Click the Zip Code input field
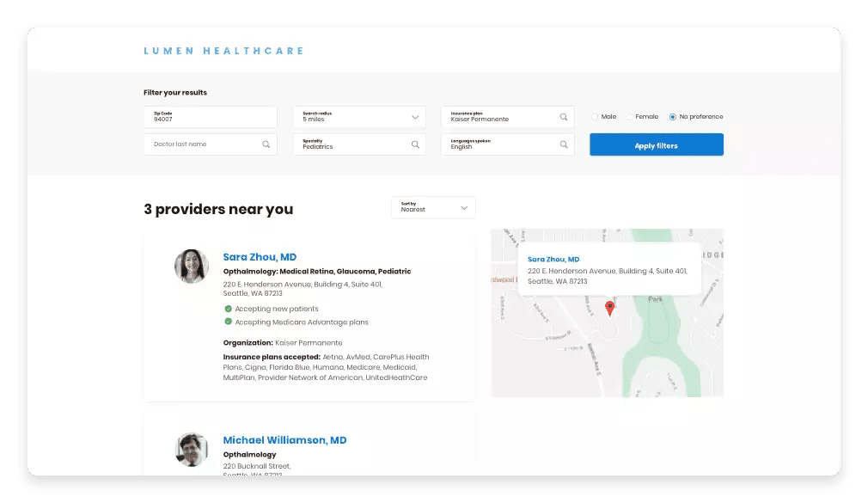Screen dimensions: 868x503 click(x=210, y=117)
